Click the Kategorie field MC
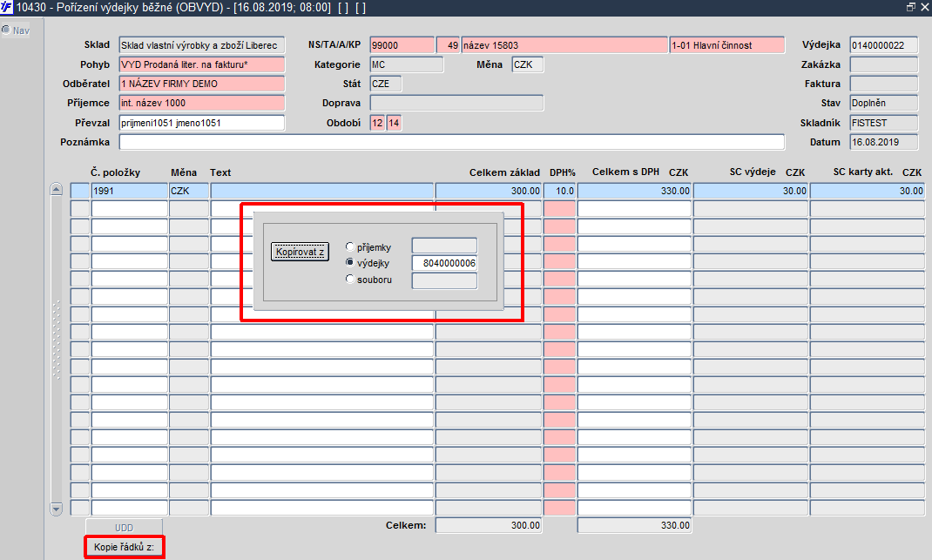The height and width of the screenshot is (560, 932). pos(407,64)
